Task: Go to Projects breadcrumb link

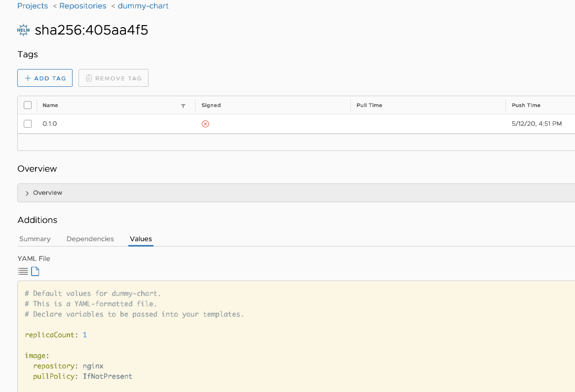Action: [32, 6]
